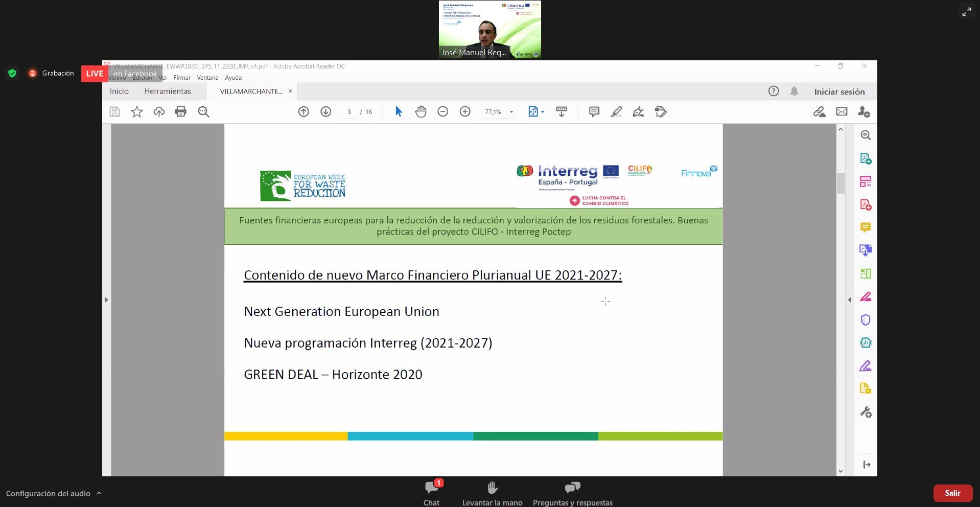Screen dimensions: 980x507
Task: Select the highlighter pen tool
Action: coord(616,111)
